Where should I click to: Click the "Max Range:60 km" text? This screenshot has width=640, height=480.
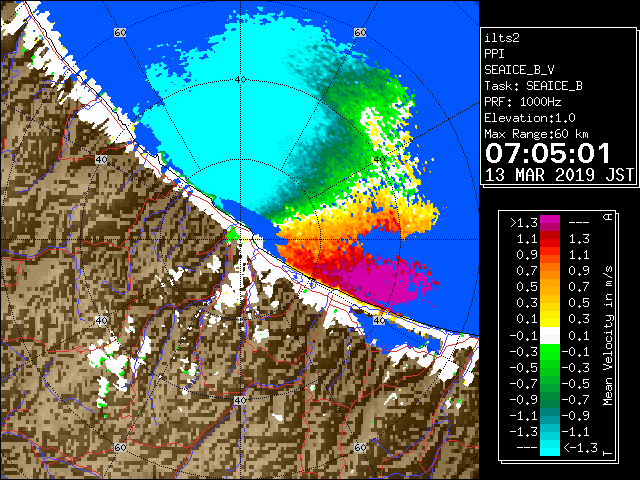[536, 134]
